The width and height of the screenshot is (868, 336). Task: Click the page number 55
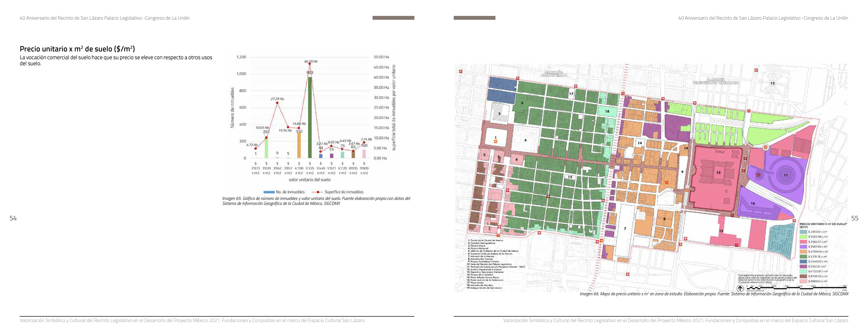[x=854, y=218]
